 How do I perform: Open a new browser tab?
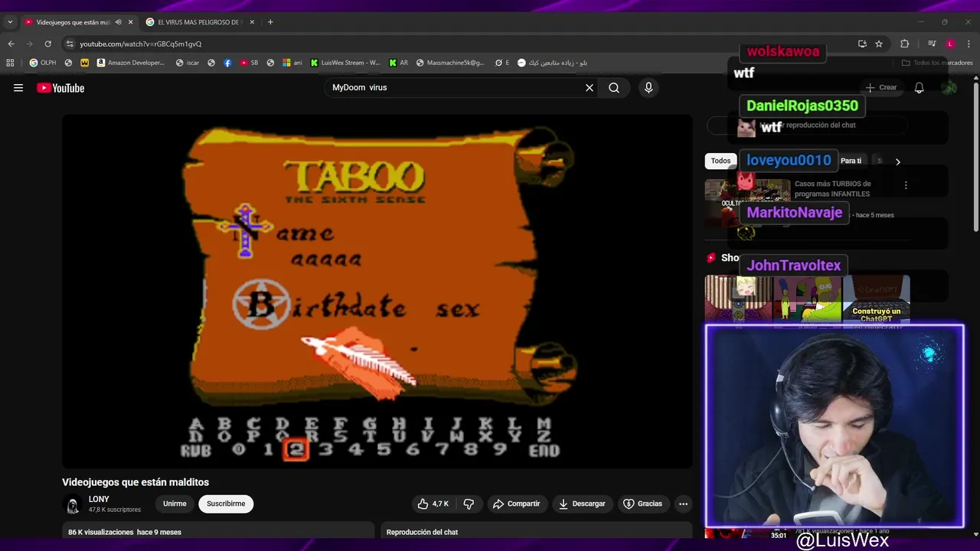(x=270, y=22)
